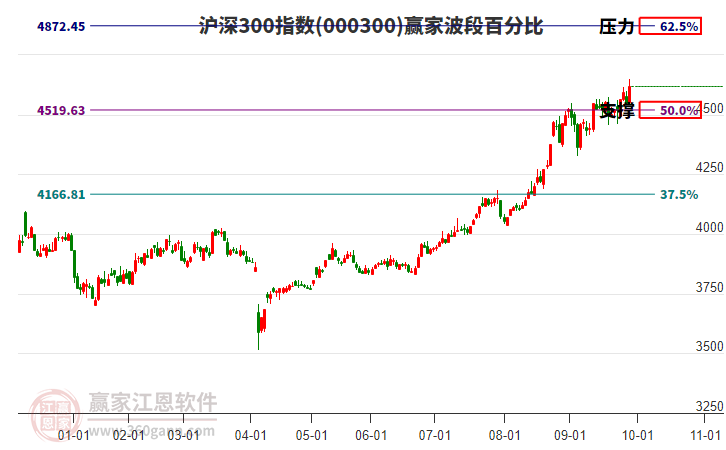Click the 3750 y-axis value

pyautogui.click(x=709, y=288)
